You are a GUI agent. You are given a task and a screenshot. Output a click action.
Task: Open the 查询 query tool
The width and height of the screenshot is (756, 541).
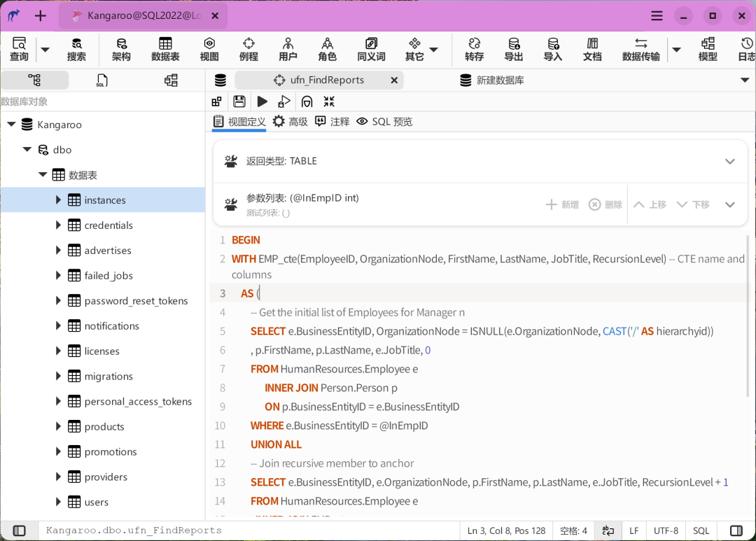(19, 49)
